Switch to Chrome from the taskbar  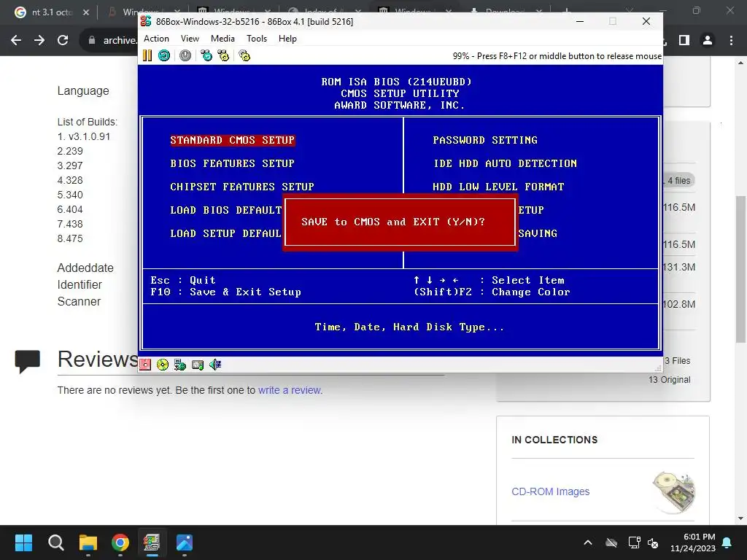(120, 542)
